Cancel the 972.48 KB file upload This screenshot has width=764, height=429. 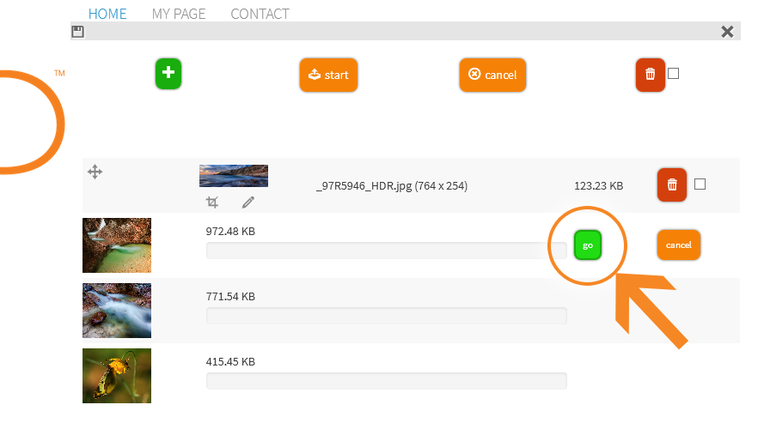point(678,245)
